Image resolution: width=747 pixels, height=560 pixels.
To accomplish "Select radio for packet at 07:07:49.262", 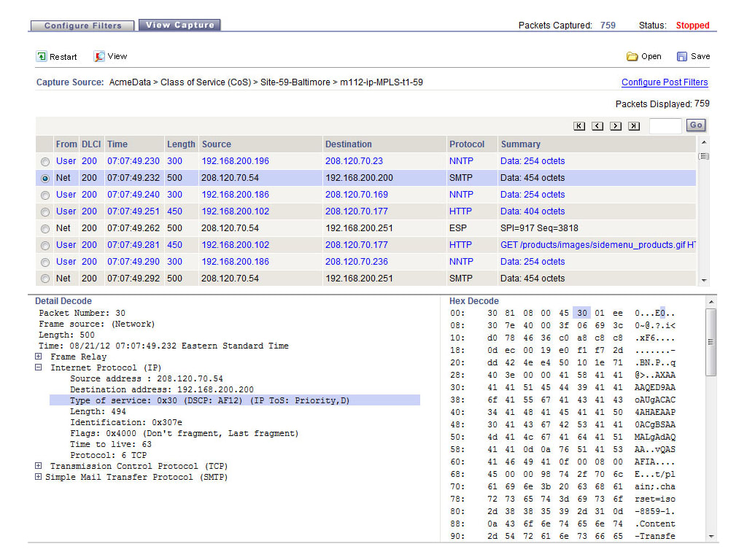I will click(x=45, y=229).
